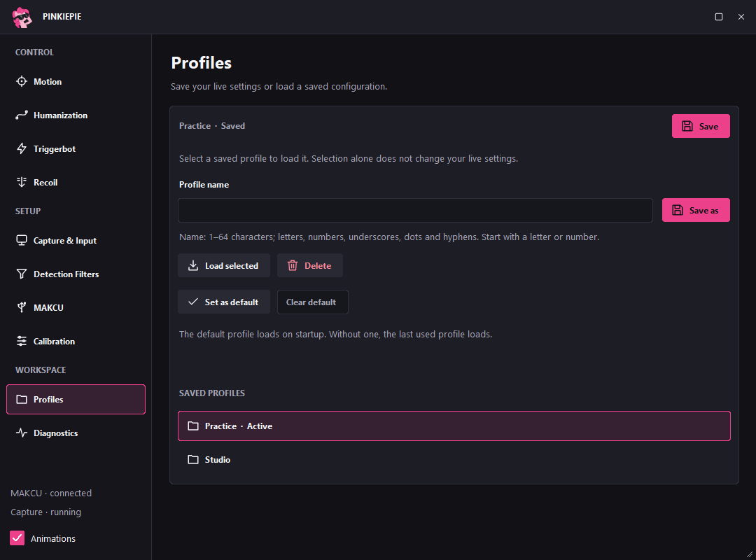Open the Diagnostics workspace label

point(56,433)
